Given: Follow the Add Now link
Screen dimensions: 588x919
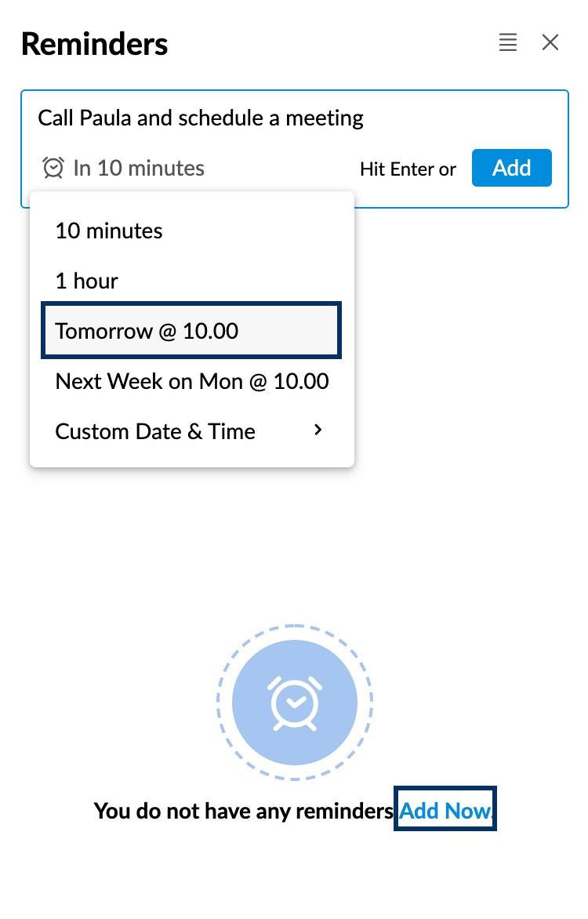Looking at the screenshot, I should click(445, 811).
